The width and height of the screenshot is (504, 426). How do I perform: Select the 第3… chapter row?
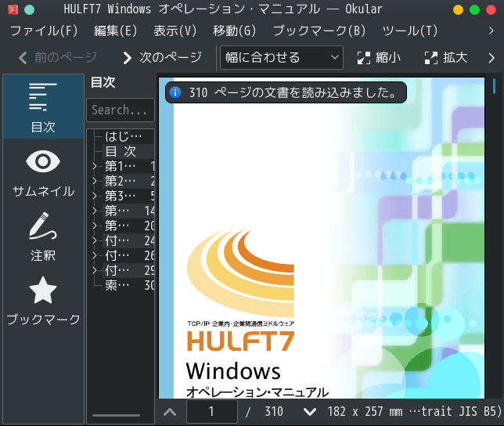[x=128, y=196]
